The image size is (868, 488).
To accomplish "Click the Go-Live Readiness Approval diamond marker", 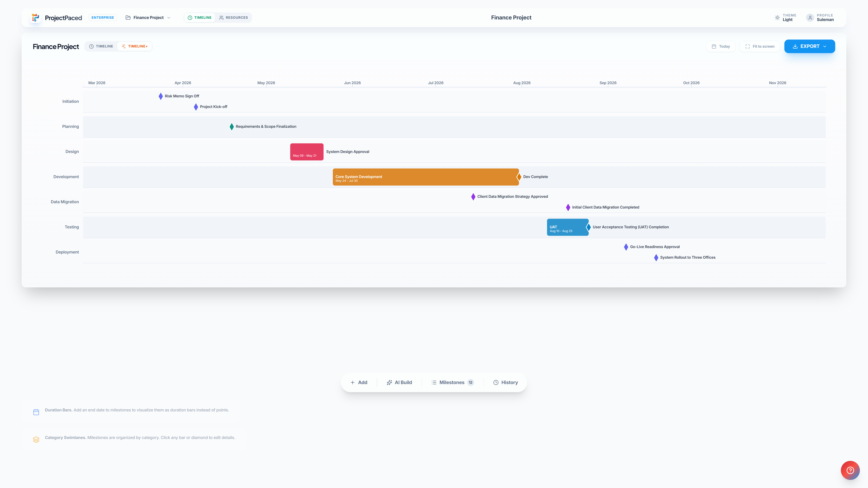I will click(626, 247).
